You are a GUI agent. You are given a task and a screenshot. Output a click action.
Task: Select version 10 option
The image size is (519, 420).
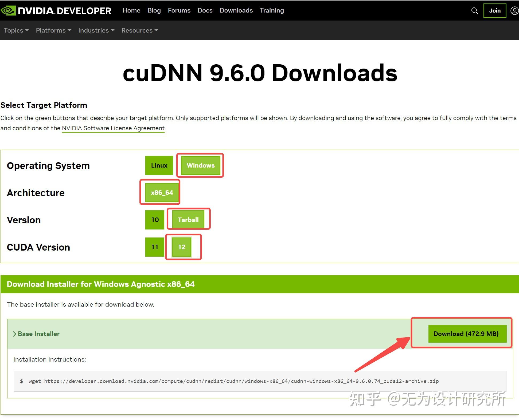coord(155,220)
